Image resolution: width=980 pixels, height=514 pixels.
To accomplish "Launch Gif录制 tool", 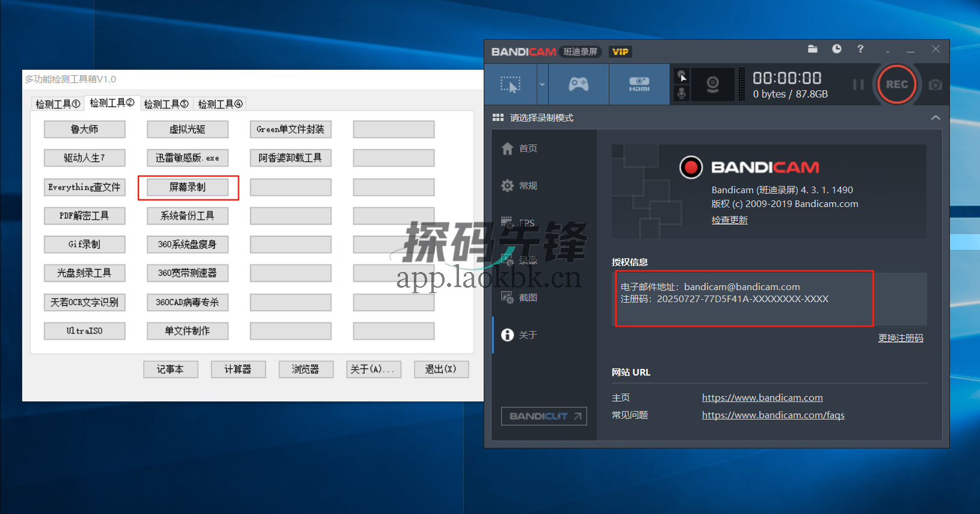I will [84, 244].
